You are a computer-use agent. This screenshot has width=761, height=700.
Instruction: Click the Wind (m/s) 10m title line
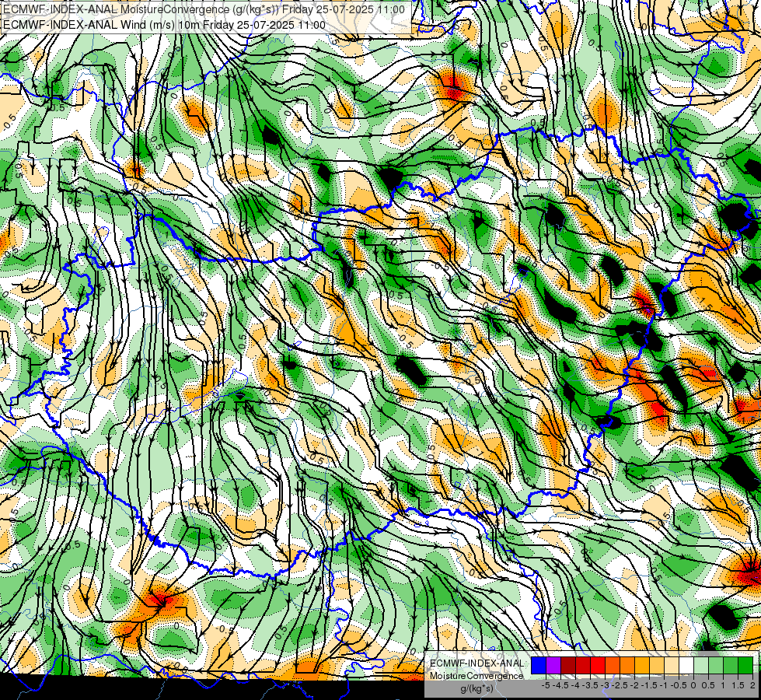[163, 25]
